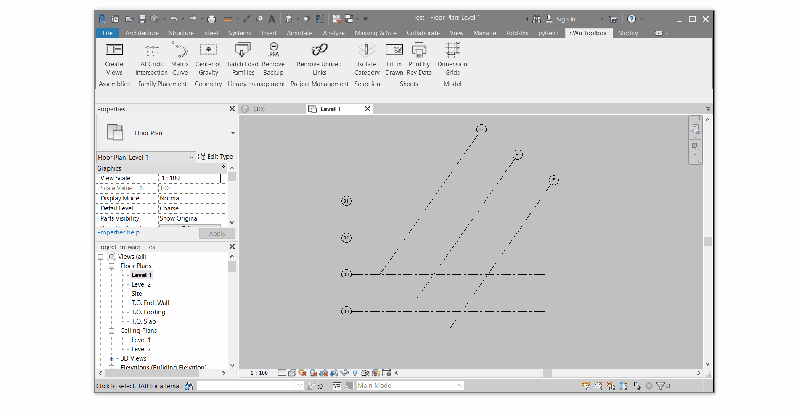Open the Properties help link
Viewport: 800px width, 414px height.
tap(118, 232)
